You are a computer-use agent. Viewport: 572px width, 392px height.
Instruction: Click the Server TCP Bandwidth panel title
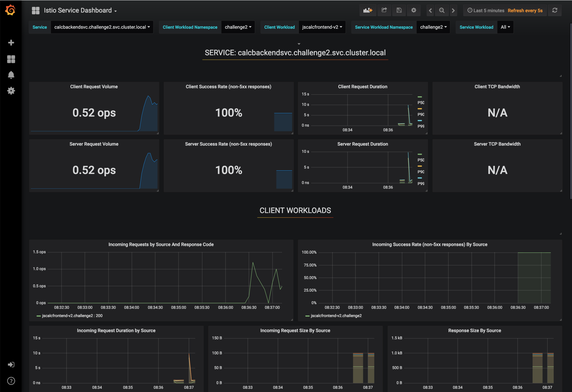tap(497, 144)
